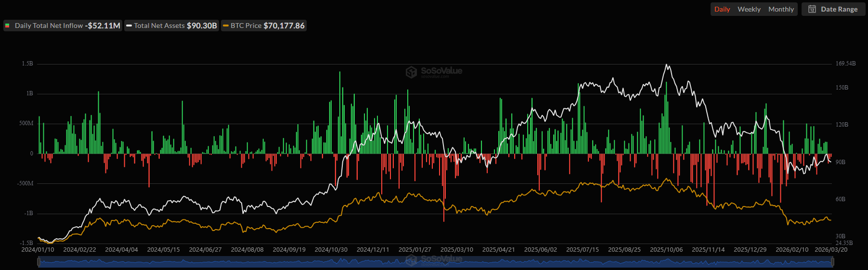Click the 1.5B label on the left axis
Screen dimensions: 868x270
[x=27, y=64]
